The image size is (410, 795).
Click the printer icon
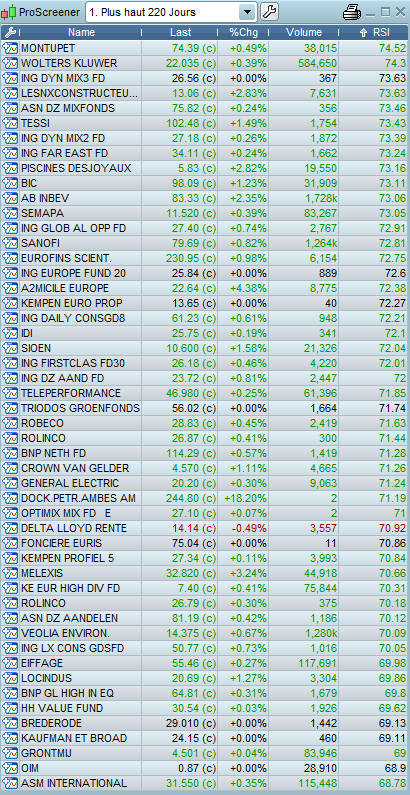pos(352,12)
